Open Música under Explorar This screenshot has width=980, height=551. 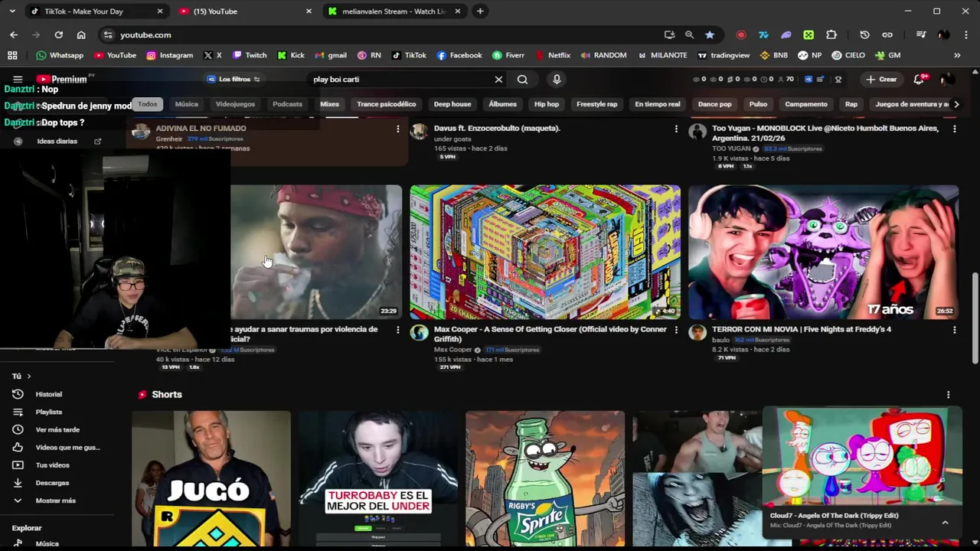(x=46, y=543)
